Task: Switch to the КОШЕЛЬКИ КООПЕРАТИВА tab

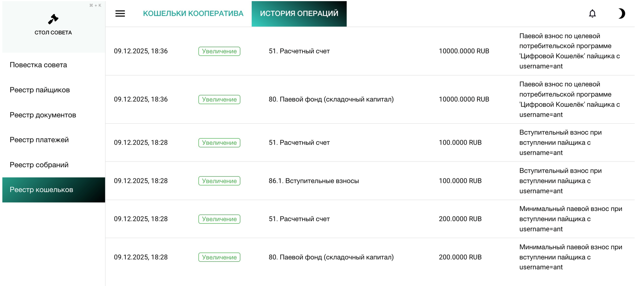Action: click(193, 13)
